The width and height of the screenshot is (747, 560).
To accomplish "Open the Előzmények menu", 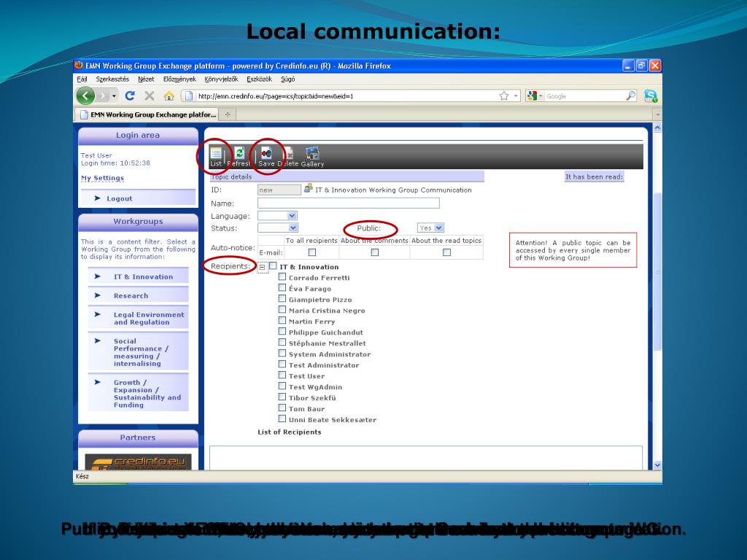I will coord(179,79).
